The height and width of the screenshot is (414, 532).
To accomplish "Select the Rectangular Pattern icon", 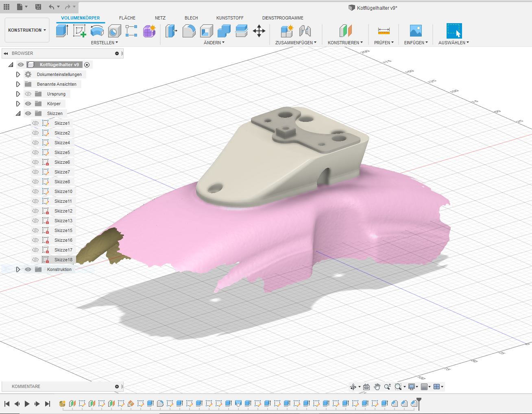I will pos(131,31).
